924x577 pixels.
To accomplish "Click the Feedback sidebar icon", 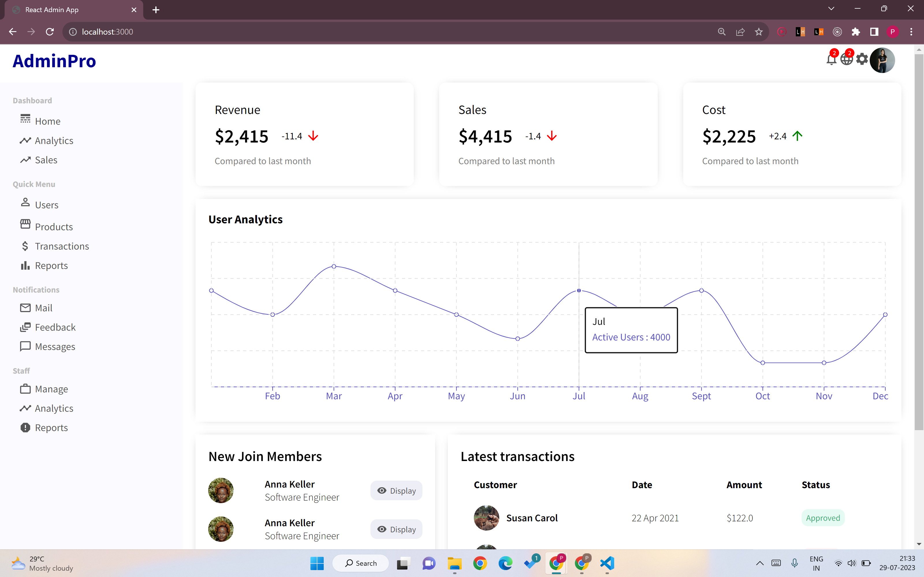I will click(x=25, y=327).
